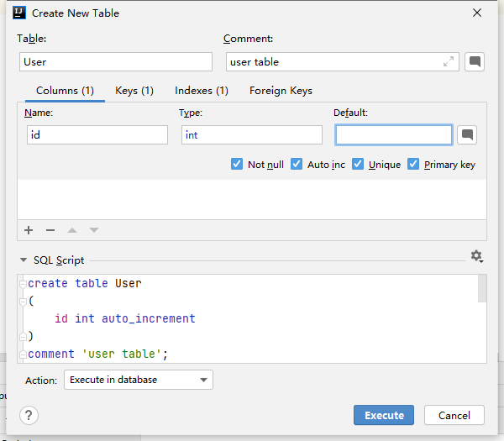
Task: Click the create table User line
Action: click(85, 283)
